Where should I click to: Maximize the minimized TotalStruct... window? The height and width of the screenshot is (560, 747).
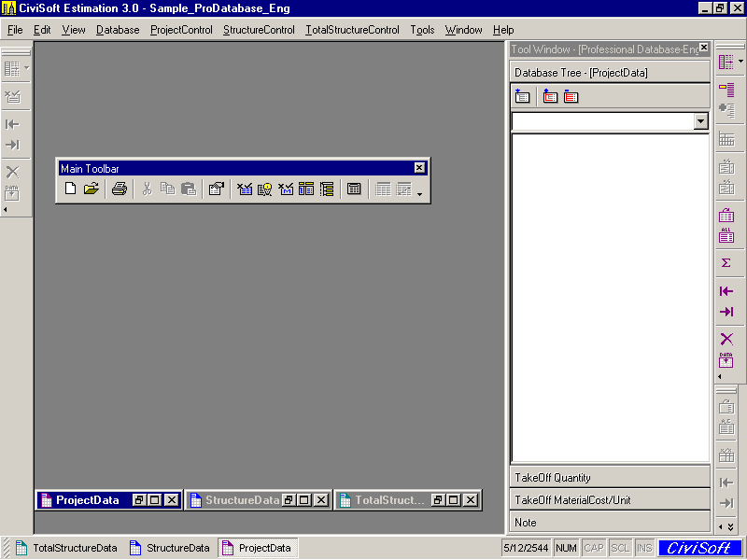454,500
